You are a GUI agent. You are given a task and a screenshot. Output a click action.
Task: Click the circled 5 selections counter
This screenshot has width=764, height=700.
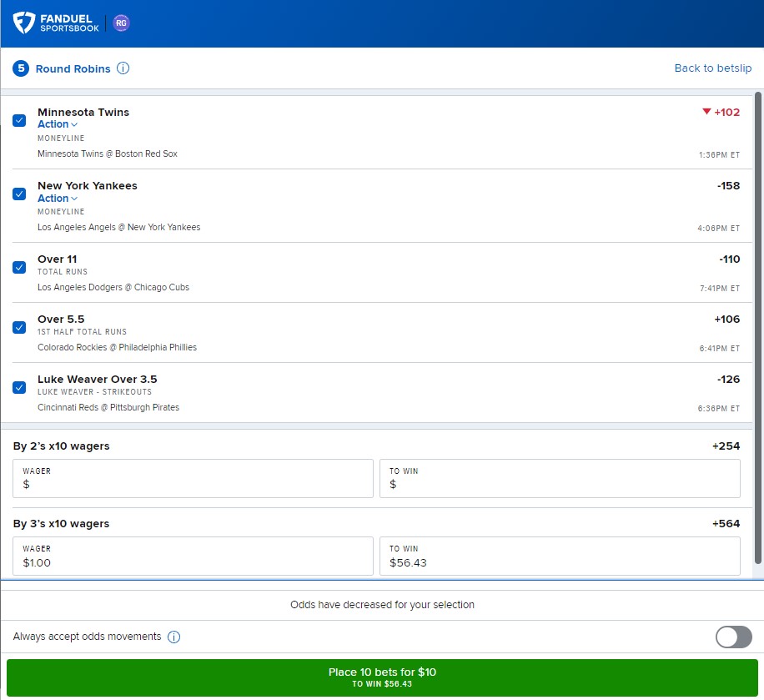(x=21, y=68)
